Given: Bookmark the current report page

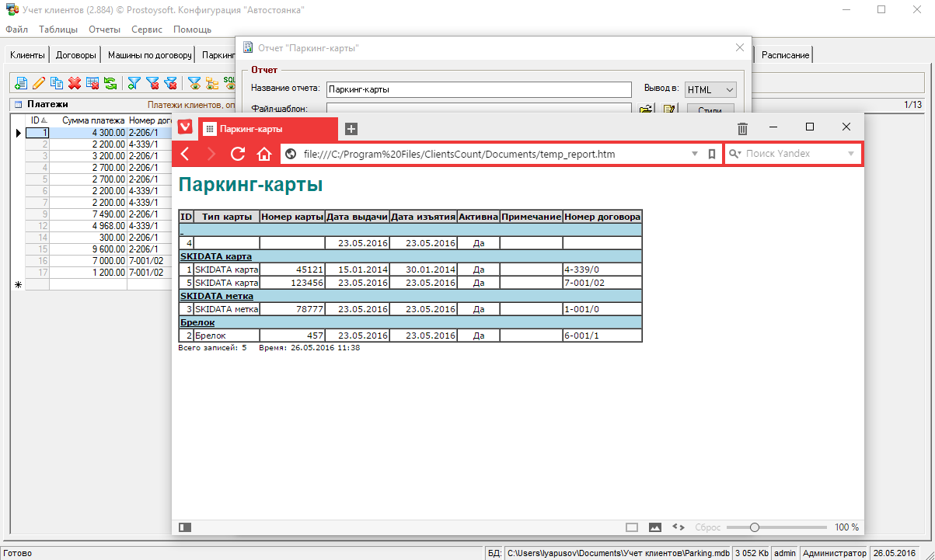Looking at the screenshot, I should pyautogui.click(x=712, y=154).
